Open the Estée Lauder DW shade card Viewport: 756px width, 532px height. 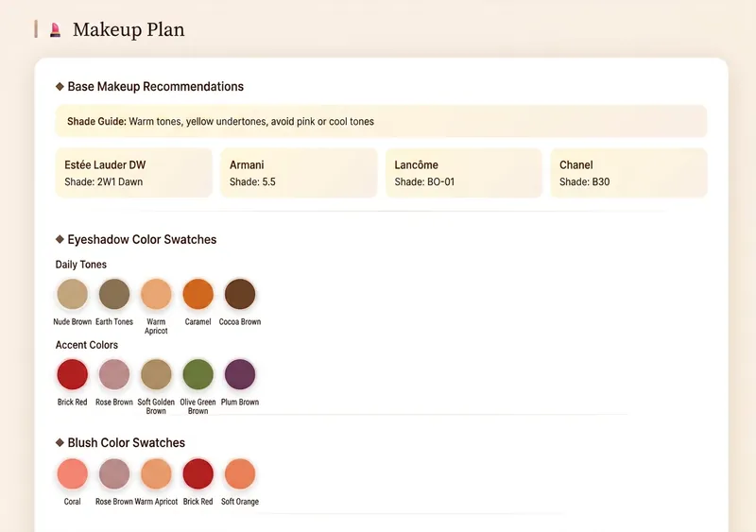133,173
